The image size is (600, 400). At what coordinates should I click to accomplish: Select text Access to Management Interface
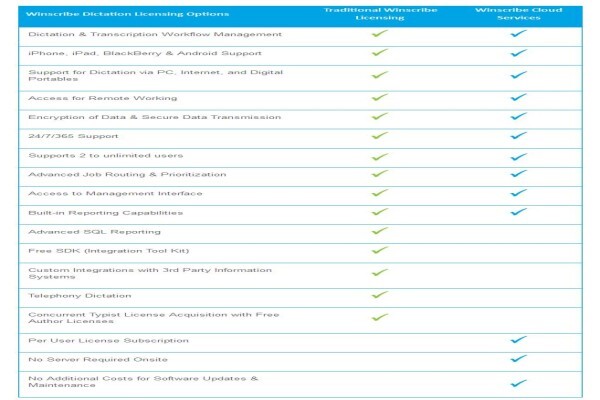point(115,194)
